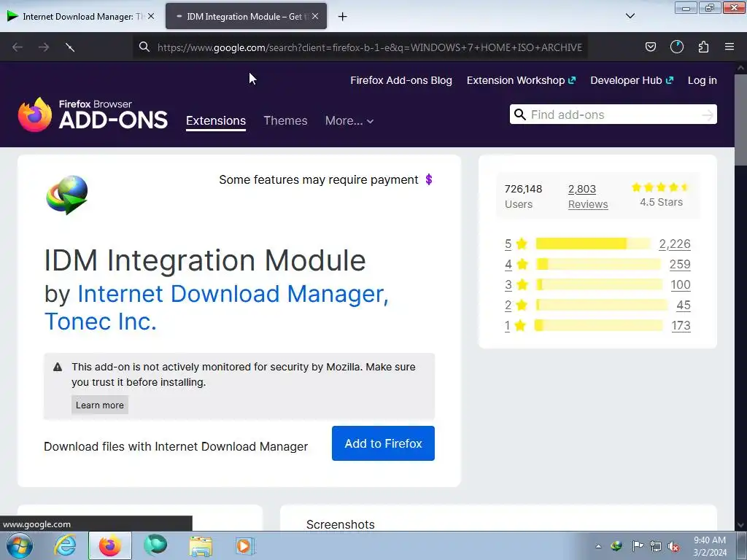Stop loading the page
Viewport: 747px width, 560px height.
click(70, 47)
